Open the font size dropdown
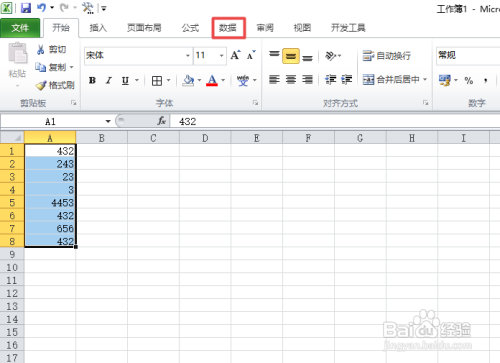Screen dimensions: 500x363 221,55
